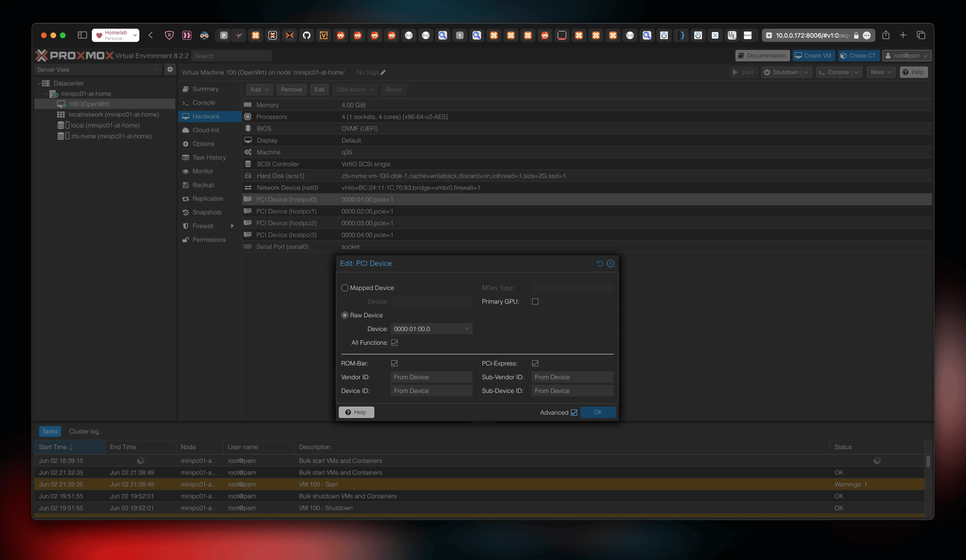Image resolution: width=966 pixels, height=560 pixels.
Task: Click the GitHub tab icon in browser
Action: (307, 35)
